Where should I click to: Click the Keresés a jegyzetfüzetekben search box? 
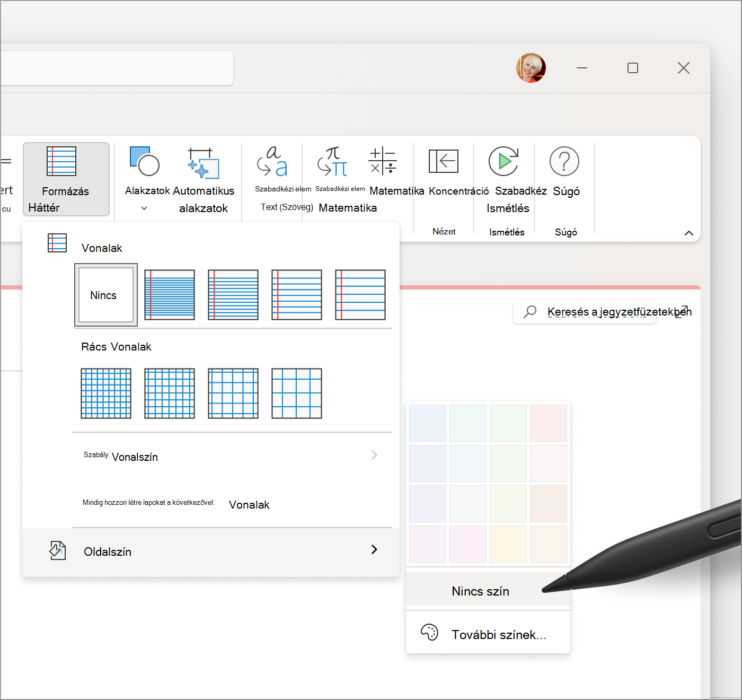[585, 312]
